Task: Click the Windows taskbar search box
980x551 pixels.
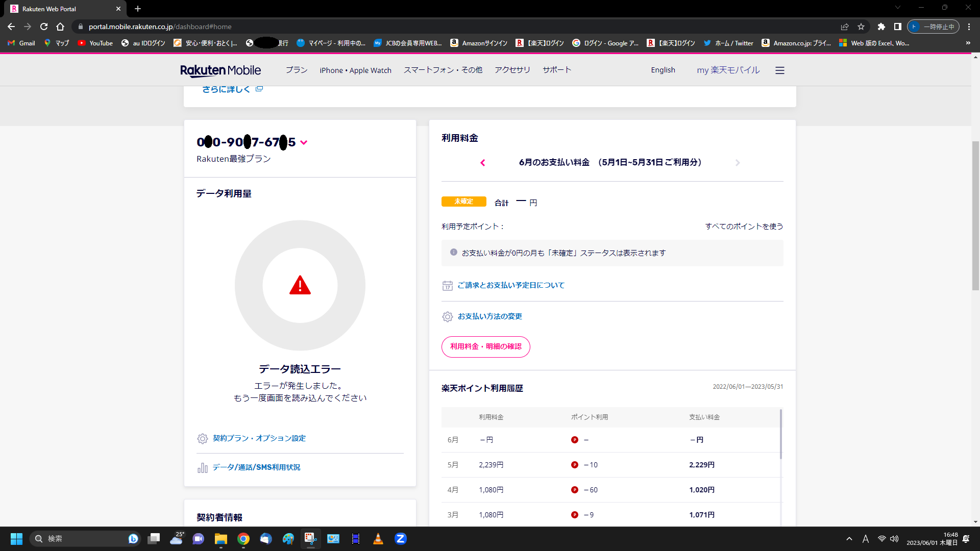Action: pos(82,539)
